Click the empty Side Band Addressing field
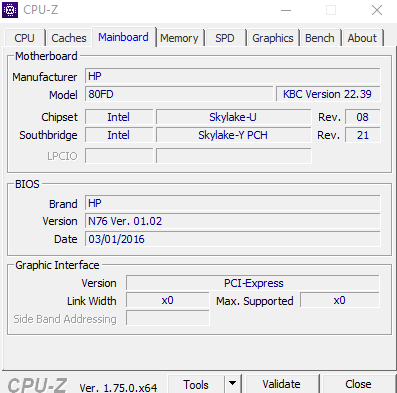 pyautogui.click(x=168, y=318)
